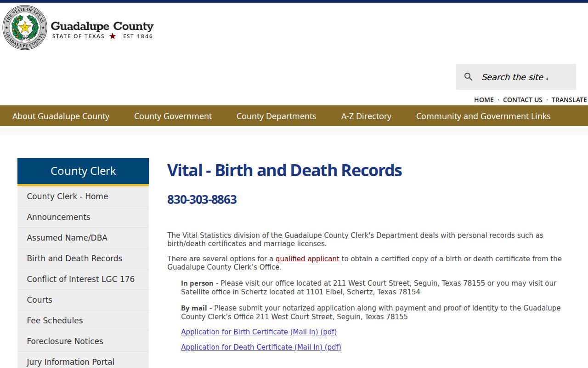
Task: Click the County Clerk sidebar header
Action: point(83,171)
